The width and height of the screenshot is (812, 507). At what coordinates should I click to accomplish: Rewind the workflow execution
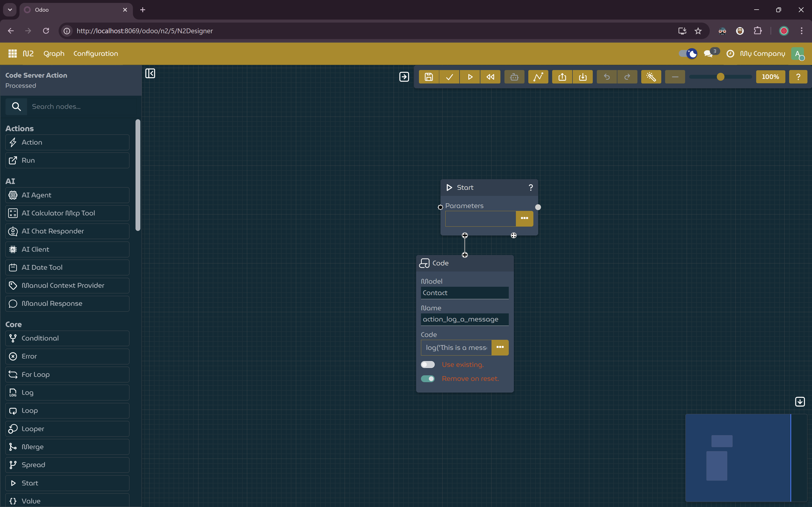(490, 77)
